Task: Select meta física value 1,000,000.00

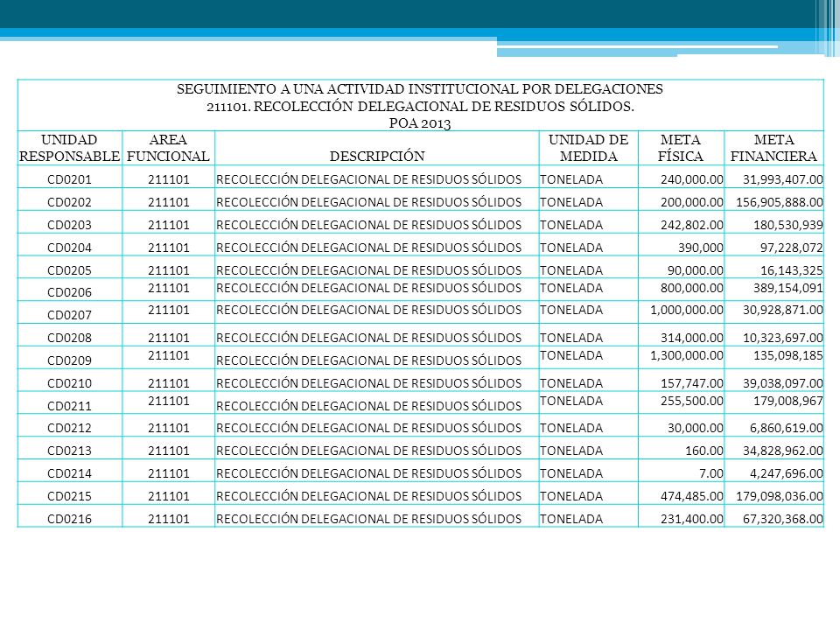Action: pyautogui.click(x=687, y=310)
